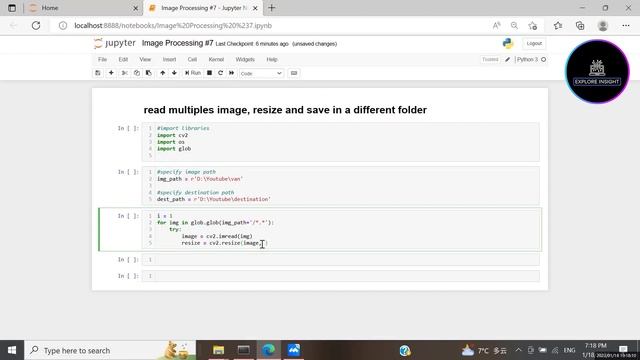Add this page to favorites star-plus icon
Image resolution: width=640 pixels, height=360 pixels.
(533, 26)
